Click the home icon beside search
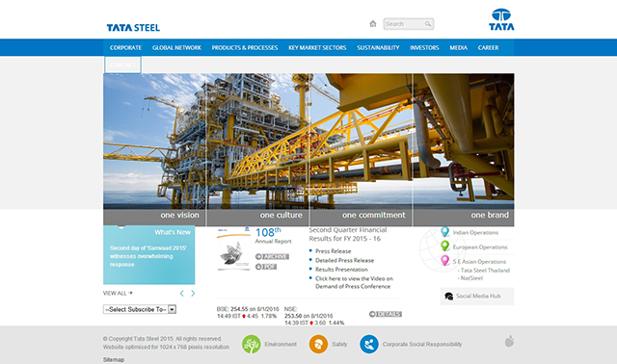617x364 pixels. coord(373,23)
